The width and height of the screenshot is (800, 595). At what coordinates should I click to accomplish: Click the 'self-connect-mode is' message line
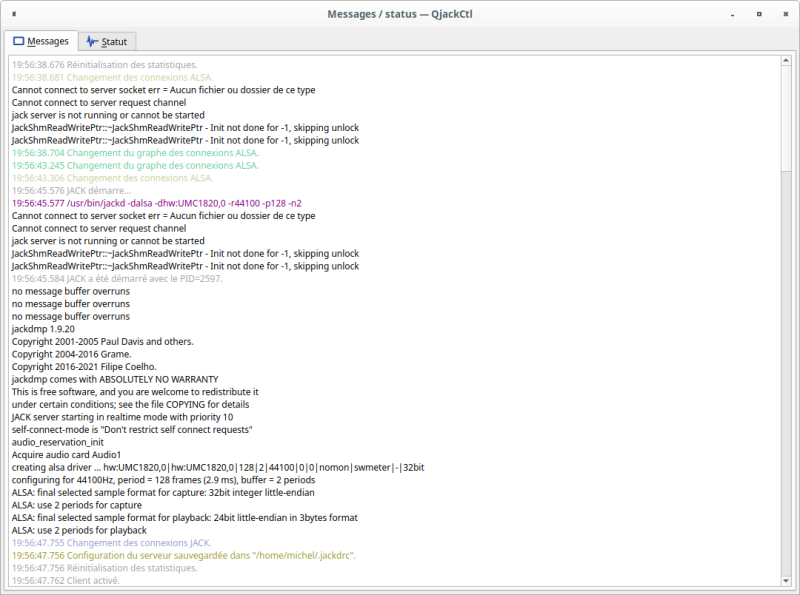[132, 430]
